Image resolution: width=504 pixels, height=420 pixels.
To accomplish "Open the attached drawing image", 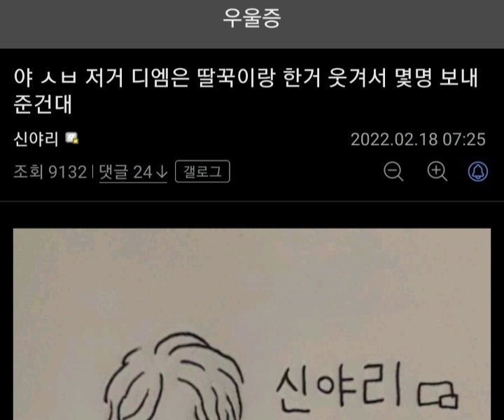I will click(252, 324).
